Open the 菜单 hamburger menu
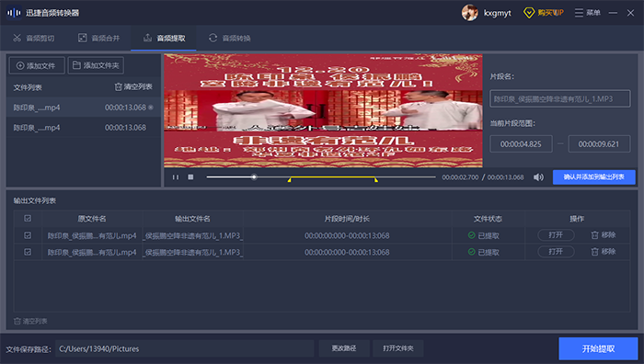644x364 pixels. (587, 13)
